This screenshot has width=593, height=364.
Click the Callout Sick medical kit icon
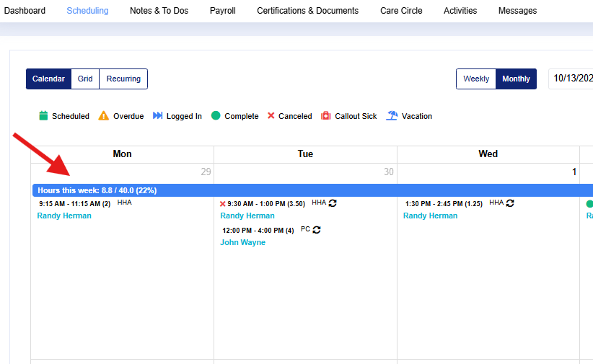click(326, 116)
